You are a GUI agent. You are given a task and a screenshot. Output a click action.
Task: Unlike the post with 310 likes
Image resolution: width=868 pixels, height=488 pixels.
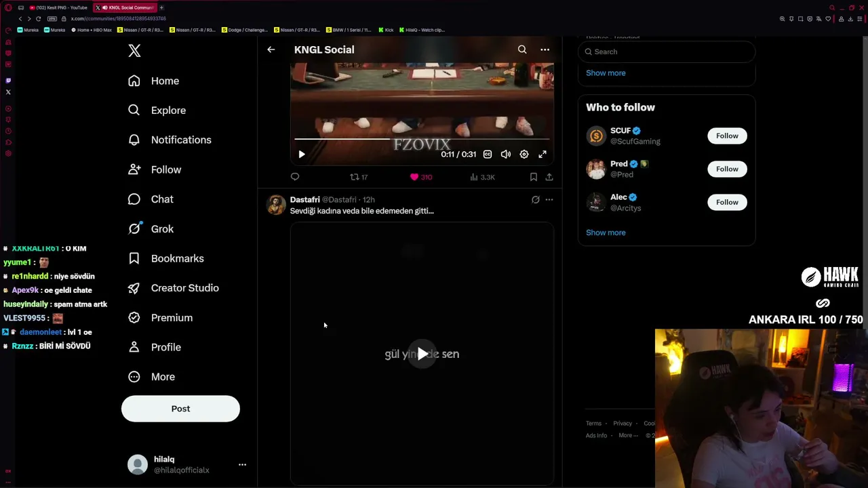pos(420,177)
